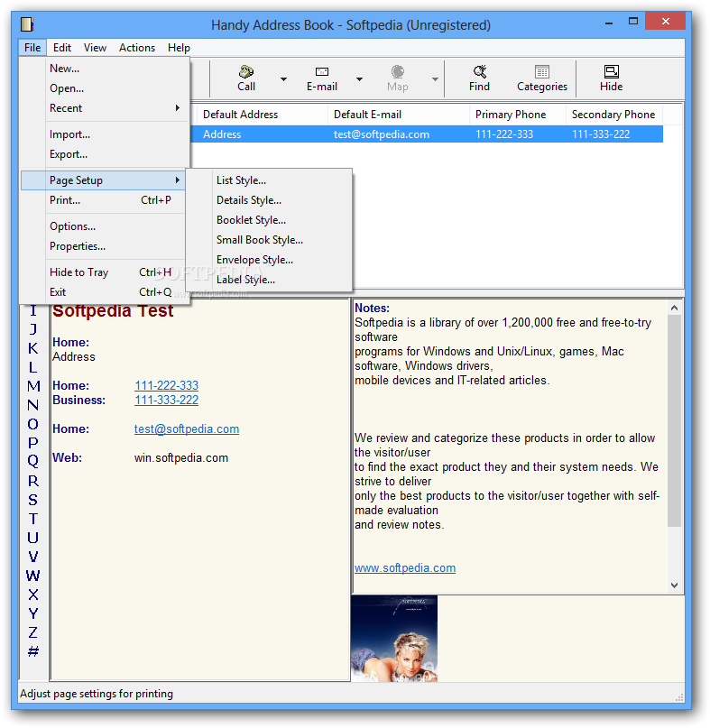Click the # entry in the alphabet index
Screen dimensions: 710x728
33,651
